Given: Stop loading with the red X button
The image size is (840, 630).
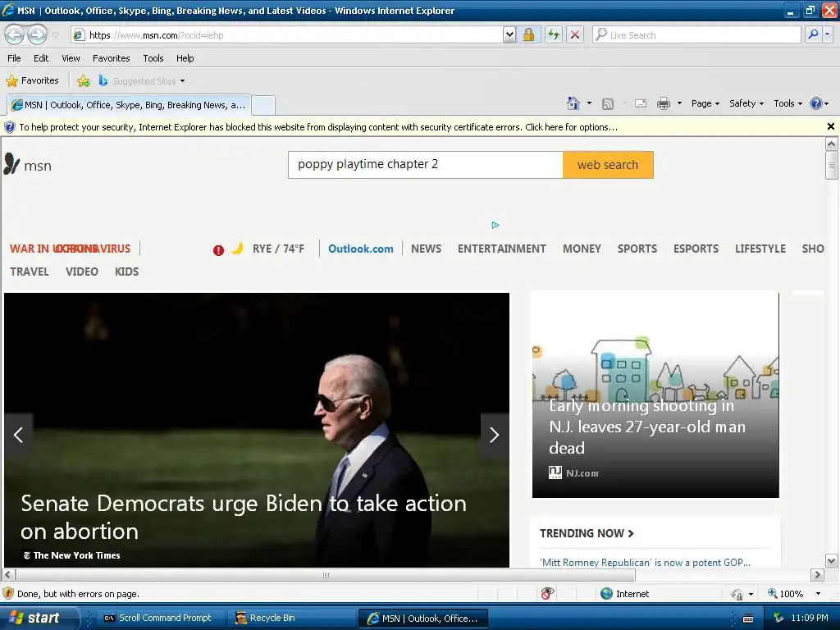Looking at the screenshot, I should (x=575, y=35).
